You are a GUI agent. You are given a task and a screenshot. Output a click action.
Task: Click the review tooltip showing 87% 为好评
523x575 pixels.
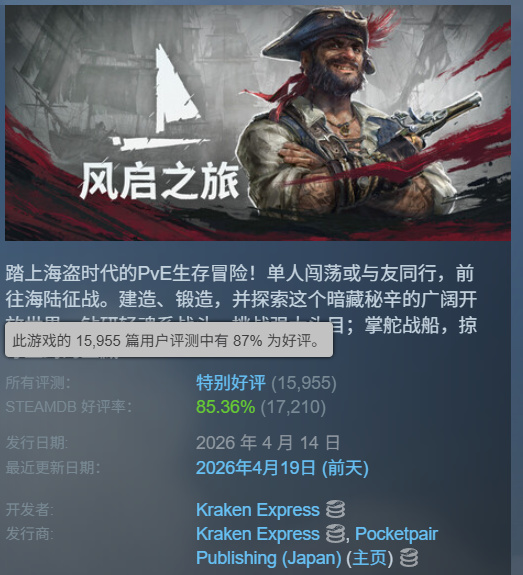[169, 340]
